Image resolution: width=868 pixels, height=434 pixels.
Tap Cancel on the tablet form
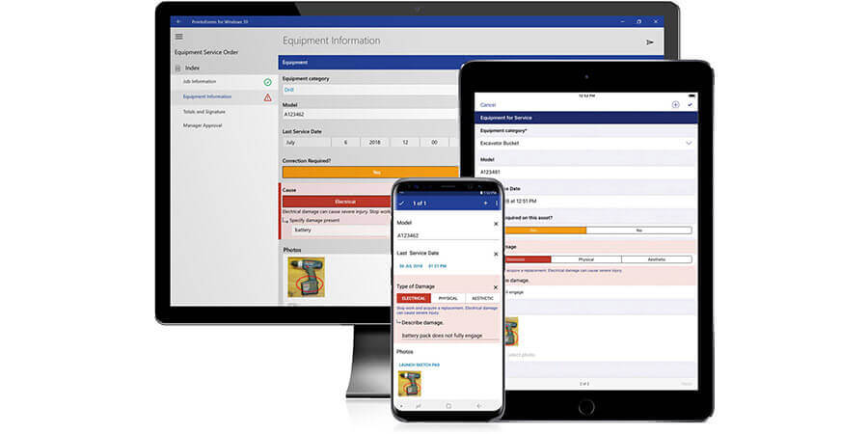(x=488, y=104)
